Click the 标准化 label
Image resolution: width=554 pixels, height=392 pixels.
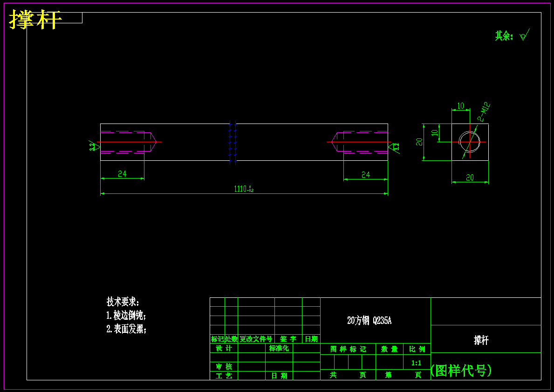coord(279,348)
